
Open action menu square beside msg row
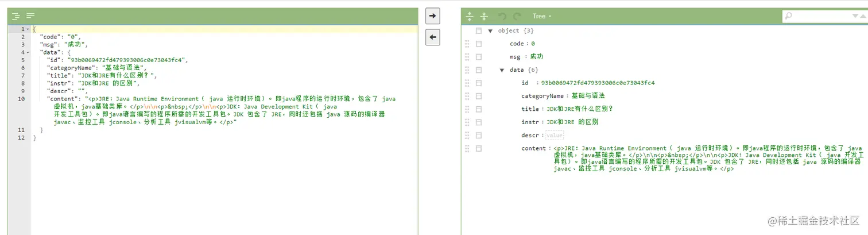tap(479, 57)
